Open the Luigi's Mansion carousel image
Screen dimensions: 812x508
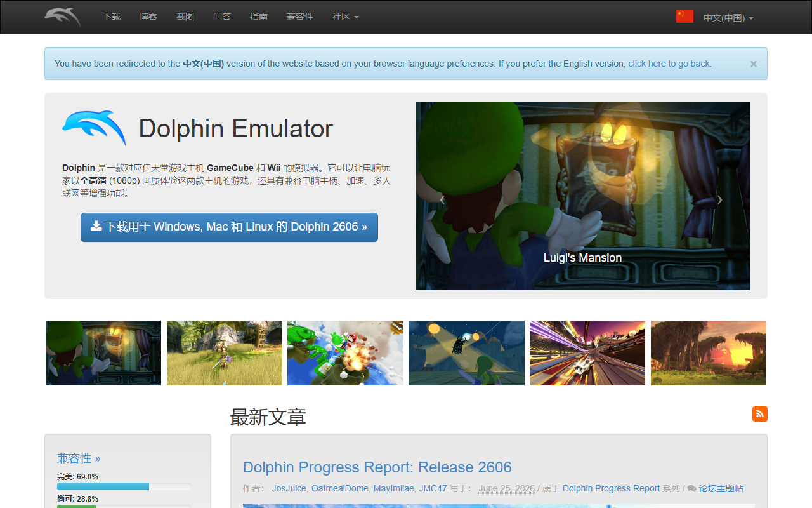[582, 196]
